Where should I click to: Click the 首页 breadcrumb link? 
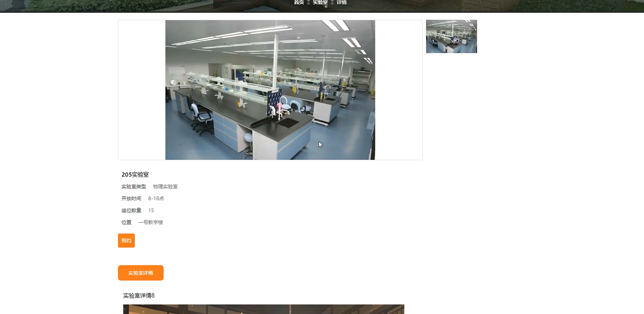[299, 3]
